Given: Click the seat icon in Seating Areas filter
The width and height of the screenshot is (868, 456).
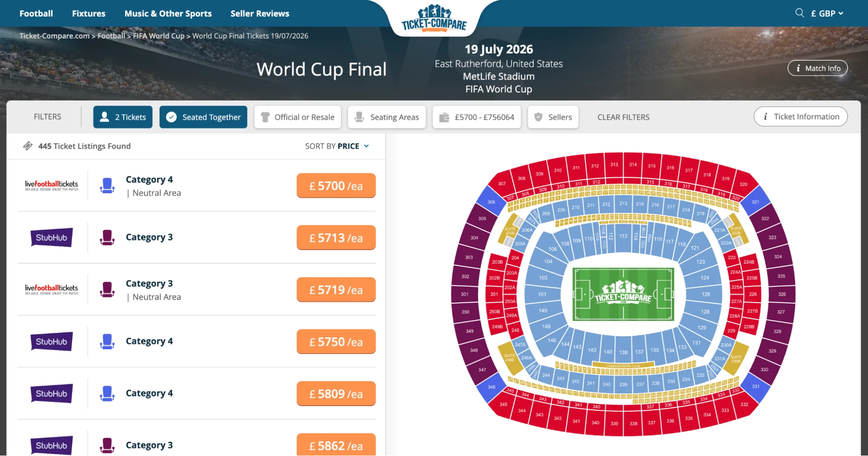Looking at the screenshot, I should 359,117.
